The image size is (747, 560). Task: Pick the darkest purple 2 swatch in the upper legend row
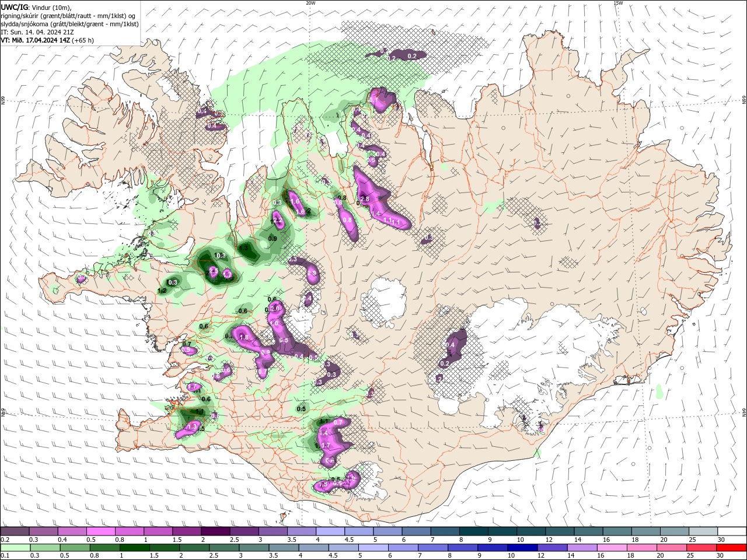click(x=215, y=531)
